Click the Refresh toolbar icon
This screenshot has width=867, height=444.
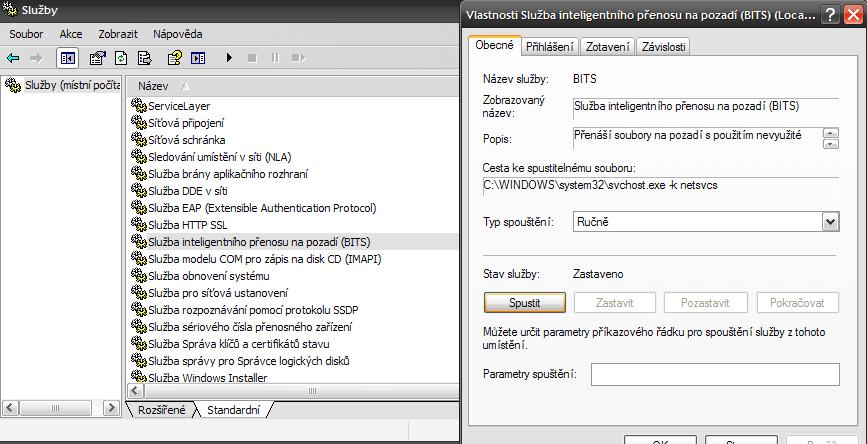[x=121, y=58]
